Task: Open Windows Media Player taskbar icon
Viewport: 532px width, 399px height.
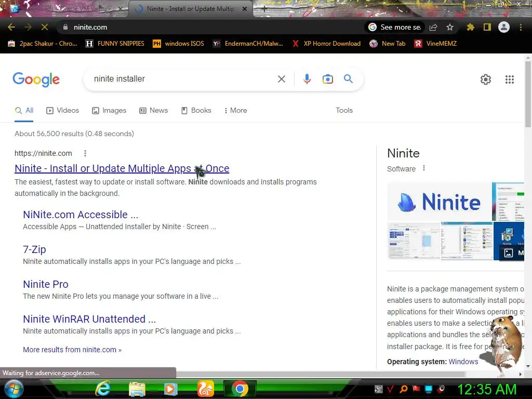Action: pos(171,389)
